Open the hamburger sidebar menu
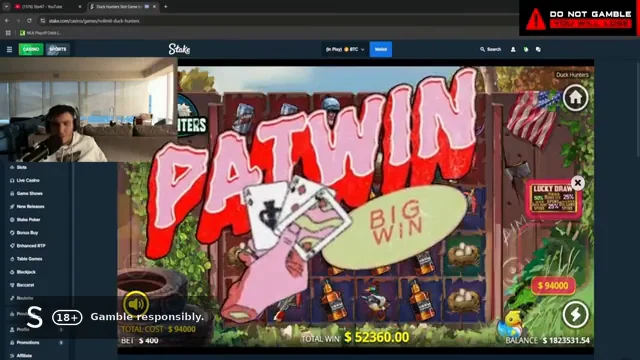The width and height of the screenshot is (640, 360). pyautogui.click(x=9, y=49)
